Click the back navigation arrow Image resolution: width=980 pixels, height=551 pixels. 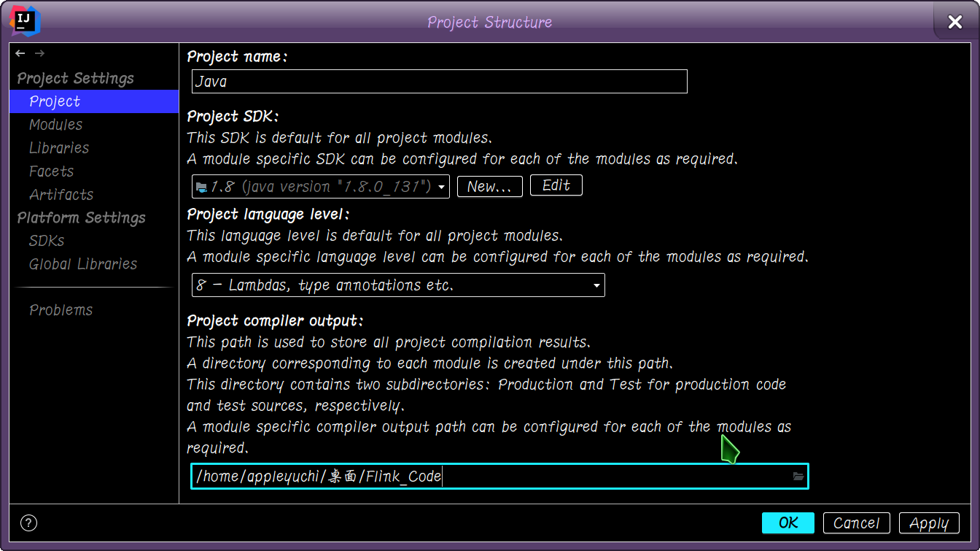(x=20, y=53)
